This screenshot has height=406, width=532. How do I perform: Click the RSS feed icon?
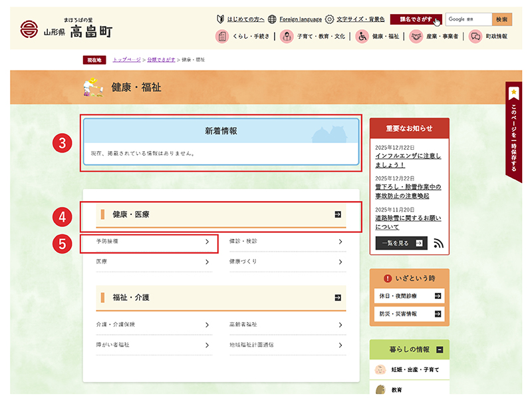click(438, 244)
